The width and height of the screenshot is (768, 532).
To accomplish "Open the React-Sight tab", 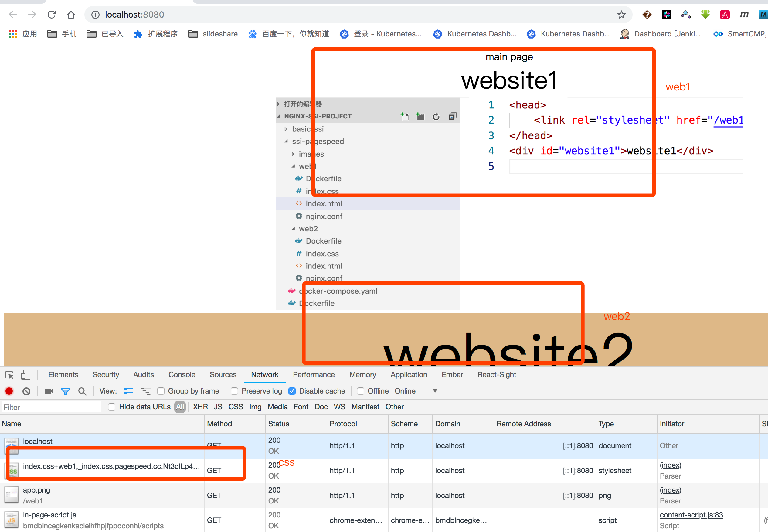I will tap(497, 375).
